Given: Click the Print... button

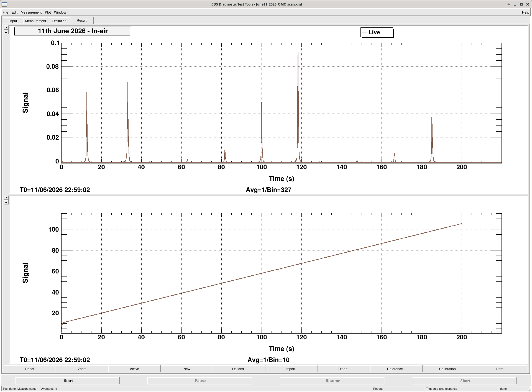Looking at the screenshot, I should click(x=501, y=369).
